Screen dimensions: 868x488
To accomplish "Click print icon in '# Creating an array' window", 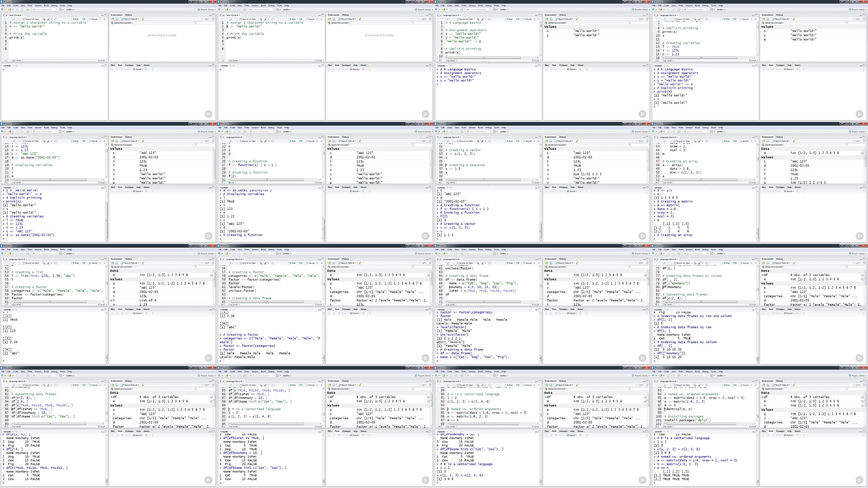I will tap(679, 131).
